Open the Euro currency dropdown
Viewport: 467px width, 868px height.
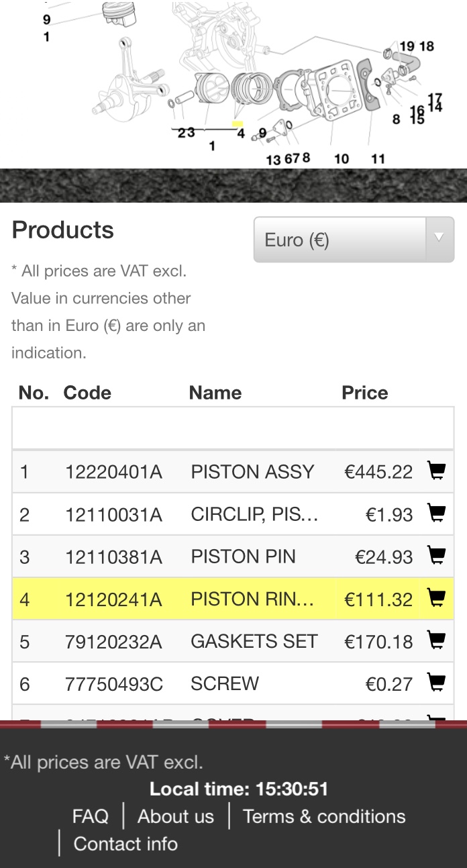coord(354,240)
